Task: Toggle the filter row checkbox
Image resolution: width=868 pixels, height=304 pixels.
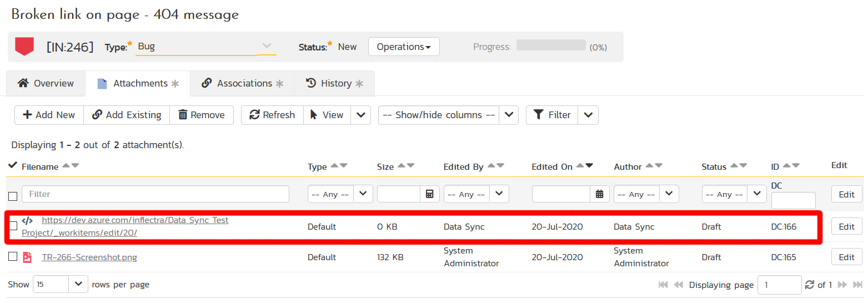Action: 13,196
